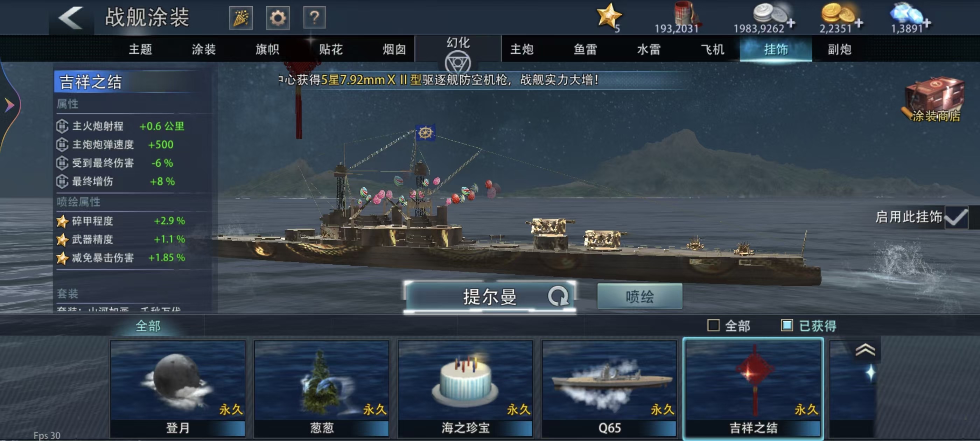Expand the left side panel arrow
The image size is (980, 441).
coord(9,105)
